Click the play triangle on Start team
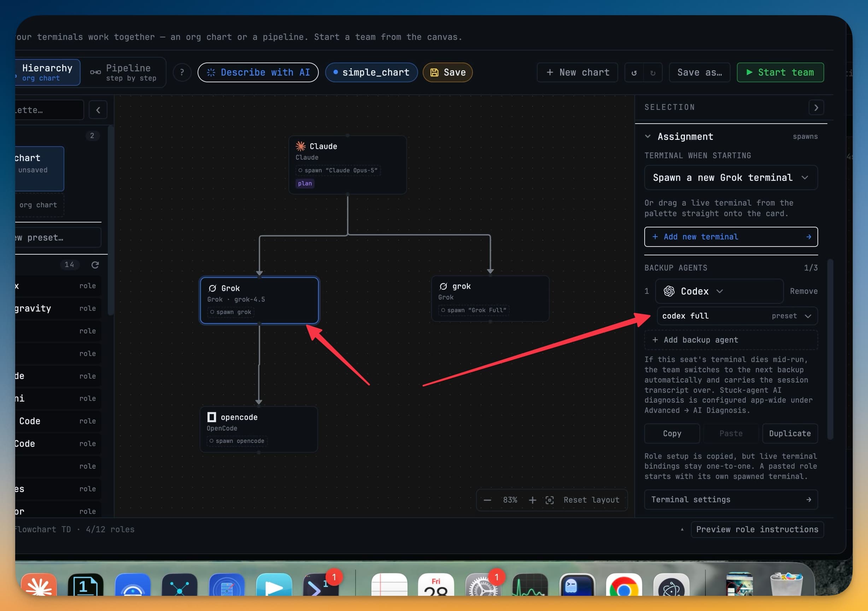This screenshot has height=611, width=868. (x=749, y=72)
